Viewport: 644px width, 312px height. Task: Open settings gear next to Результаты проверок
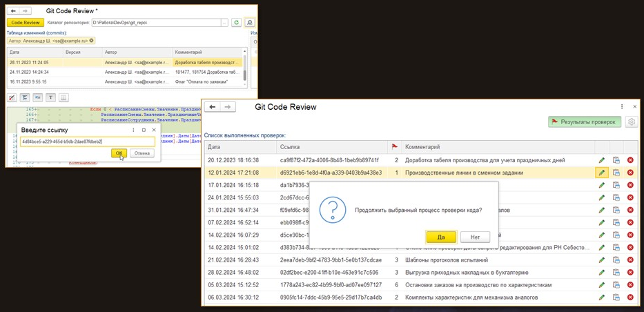tap(631, 122)
